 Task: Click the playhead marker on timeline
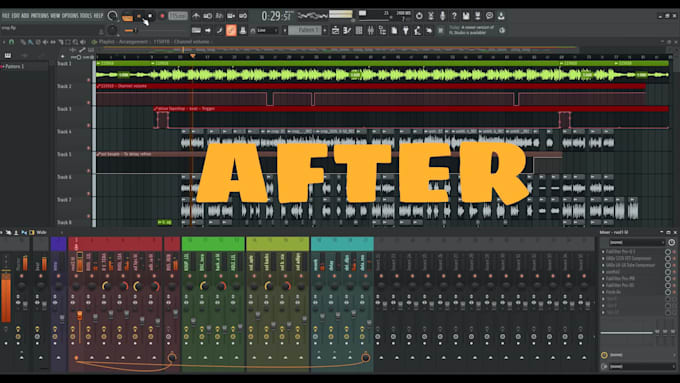[193, 56]
